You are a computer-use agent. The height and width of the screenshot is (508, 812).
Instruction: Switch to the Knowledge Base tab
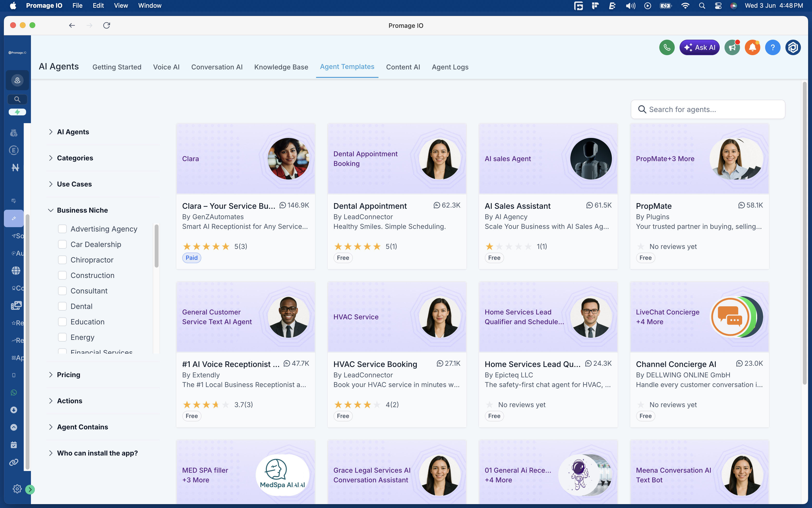pyautogui.click(x=281, y=67)
